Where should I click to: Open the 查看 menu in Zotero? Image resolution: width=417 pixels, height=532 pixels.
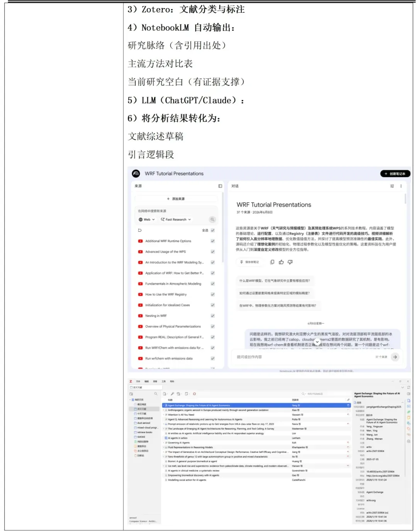click(x=155, y=381)
